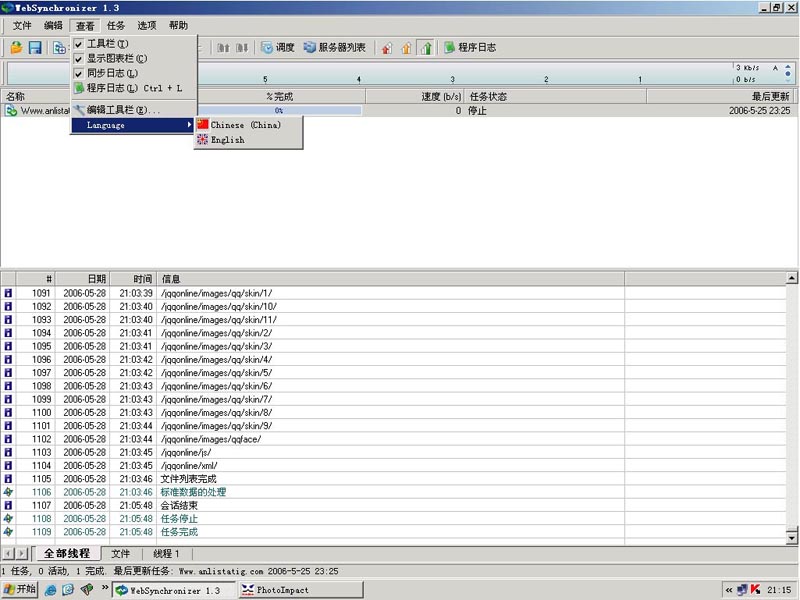Click the 信息 log column header
This screenshot has height=600, width=800.
390,279
